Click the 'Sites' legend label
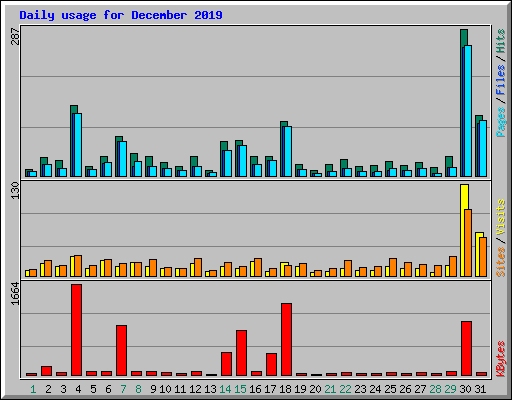Screen dimensions: 512x400 pyautogui.click(x=501, y=262)
